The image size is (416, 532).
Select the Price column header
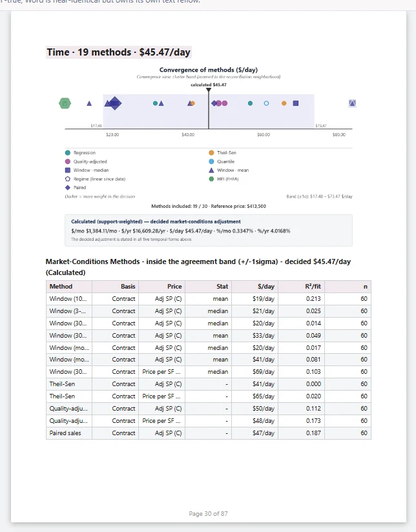coord(161,287)
